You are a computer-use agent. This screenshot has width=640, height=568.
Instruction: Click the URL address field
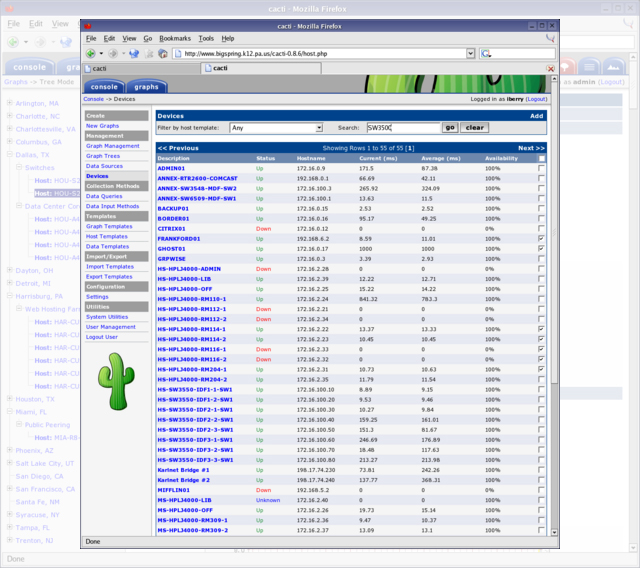[324, 53]
